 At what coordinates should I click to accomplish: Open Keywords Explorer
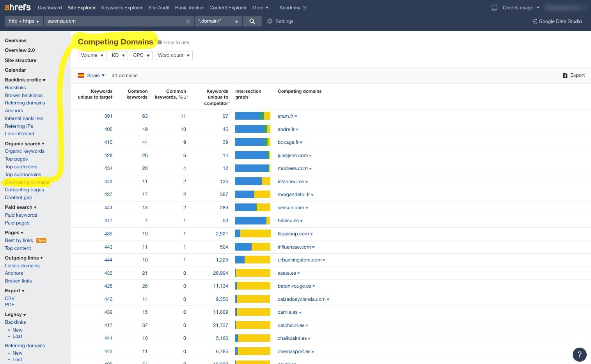[x=122, y=7]
